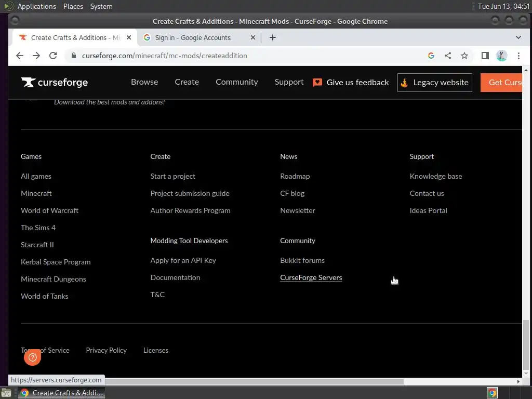Image resolution: width=532 pixels, height=399 pixels.
Task: Open the Documentation link
Action: (x=176, y=277)
